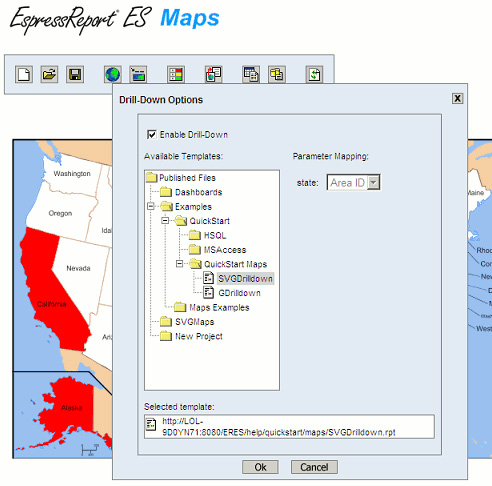Select the Dashboards folder in tree

(199, 192)
